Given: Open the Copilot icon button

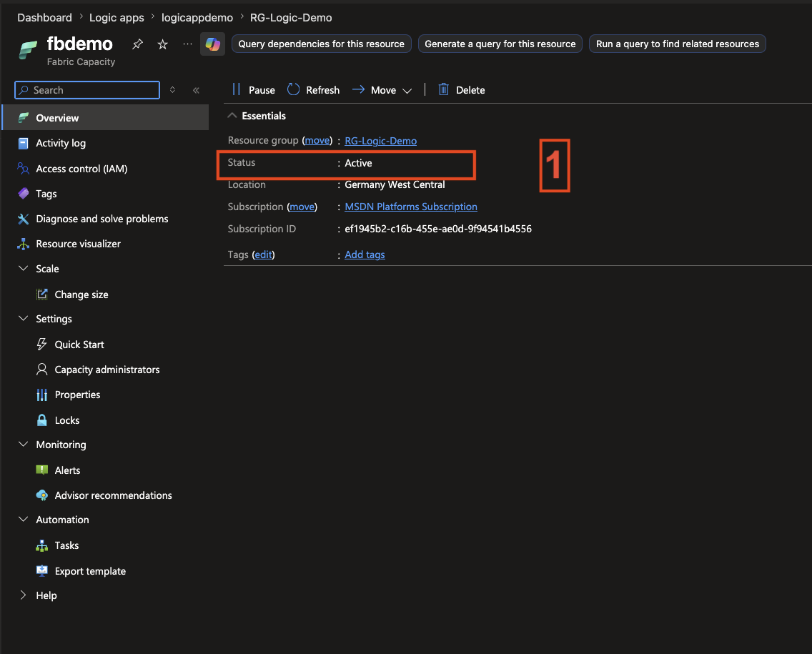Looking at the screenshot, I should (212, 44).
